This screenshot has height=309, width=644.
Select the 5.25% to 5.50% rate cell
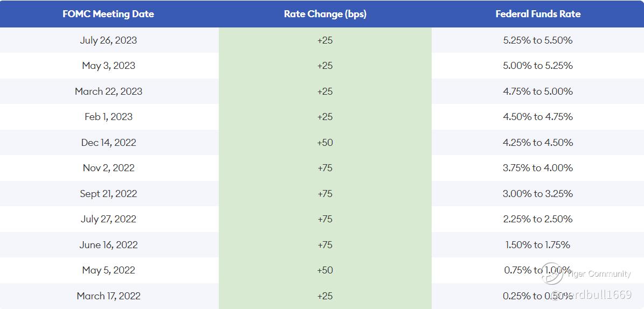(x=538, y=40)
